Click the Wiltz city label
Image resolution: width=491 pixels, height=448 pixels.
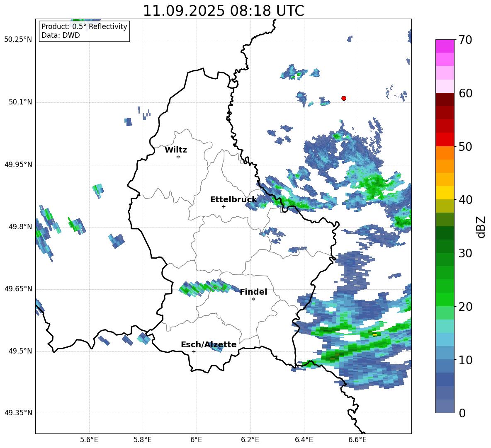tap(176, 150)
